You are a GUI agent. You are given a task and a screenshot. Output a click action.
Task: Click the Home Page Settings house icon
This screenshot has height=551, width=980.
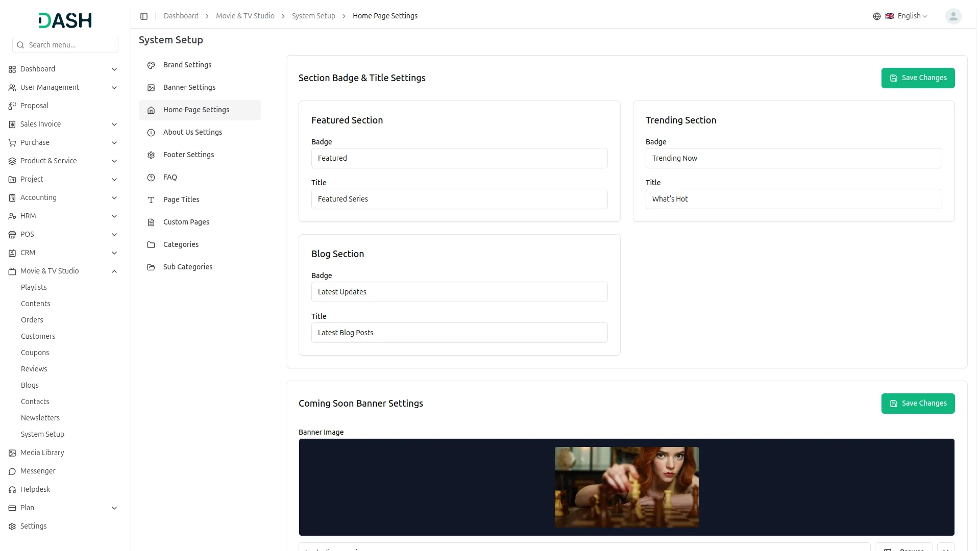tap(151, 110)
